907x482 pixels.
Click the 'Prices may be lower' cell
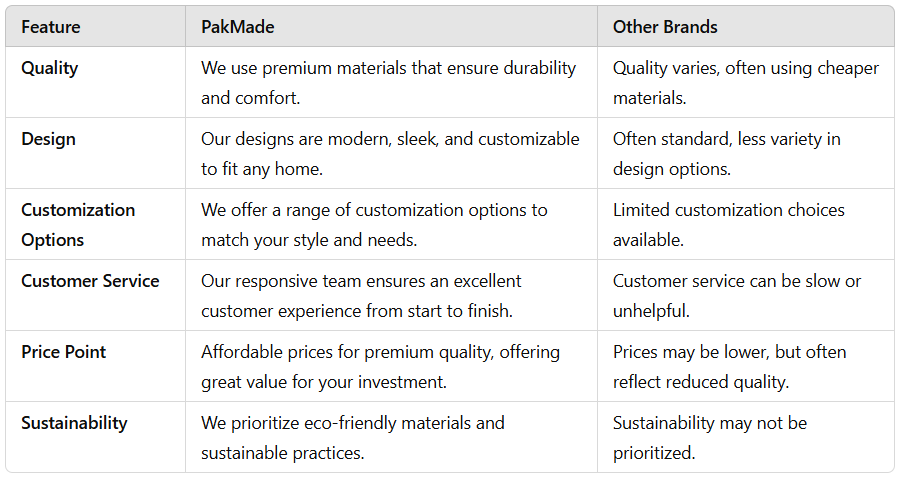coord(729,367)
